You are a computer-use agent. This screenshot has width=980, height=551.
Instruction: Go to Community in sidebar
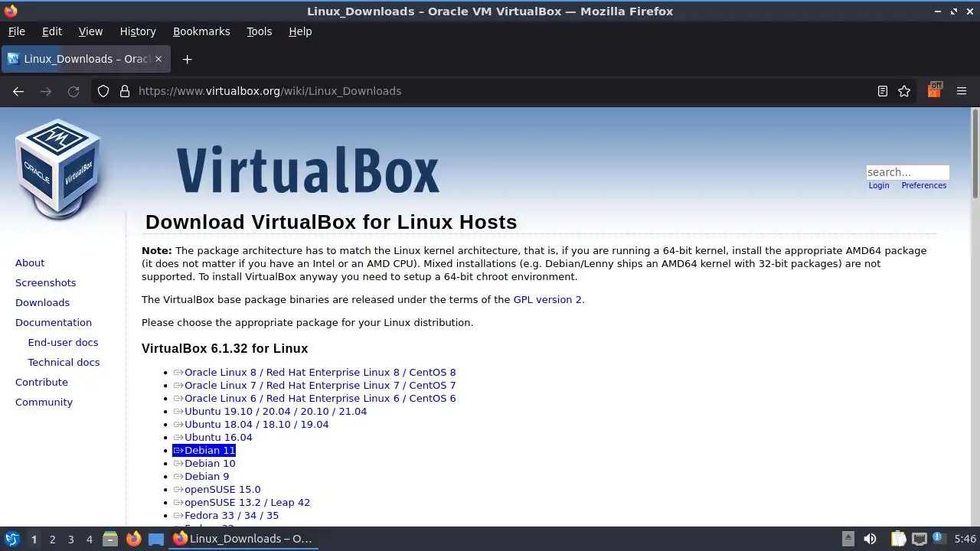pos(44,402)
